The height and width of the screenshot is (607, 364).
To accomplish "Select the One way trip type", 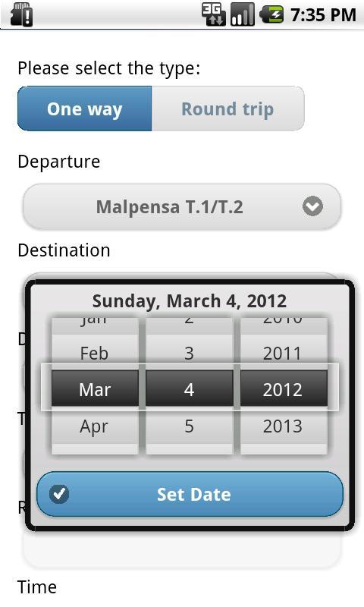I will click(85, 109).
